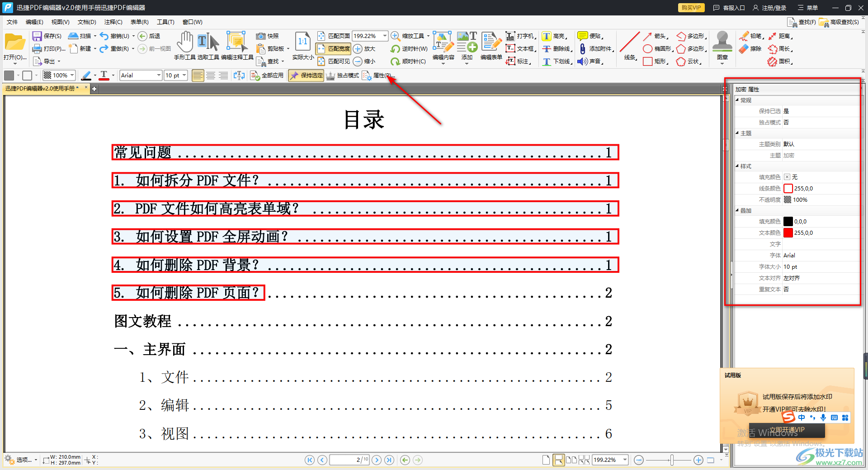Open the Arial font dropdown
The width and height of the screenshot is (868, 470).
point(159,76)
